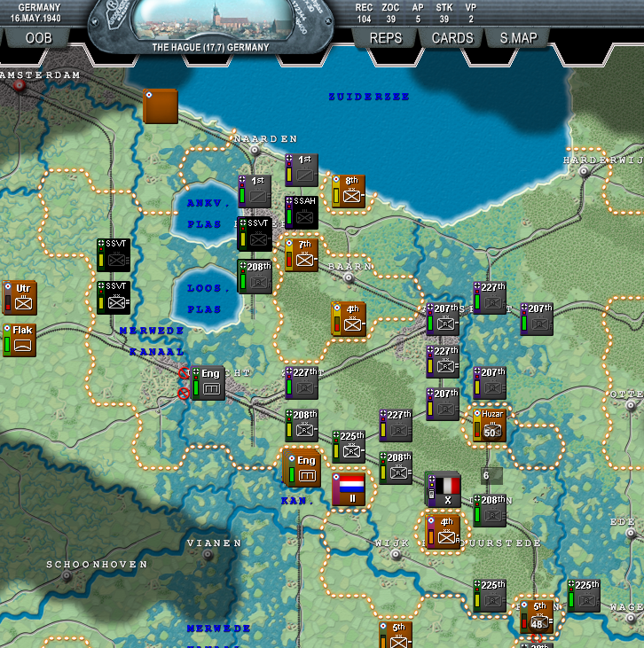Screen dimensions: 644x648
Task: Select the easternmost 207th unit counter
Action: (x=537, y=319)
